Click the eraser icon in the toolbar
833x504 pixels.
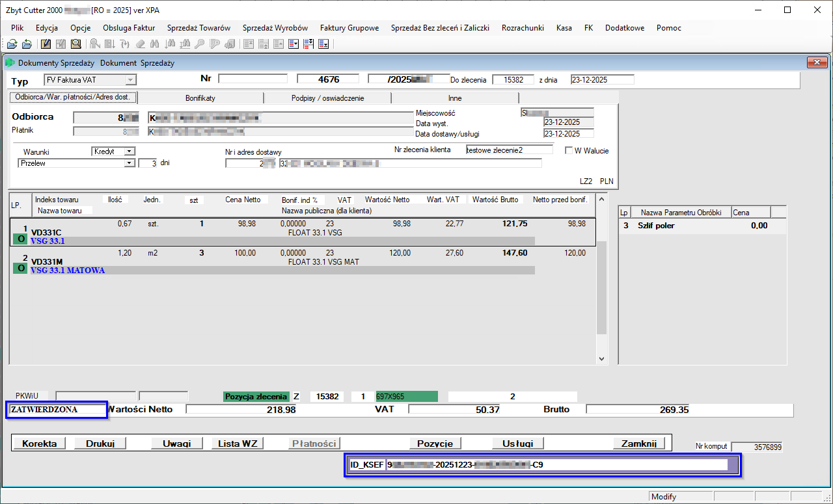140,44
